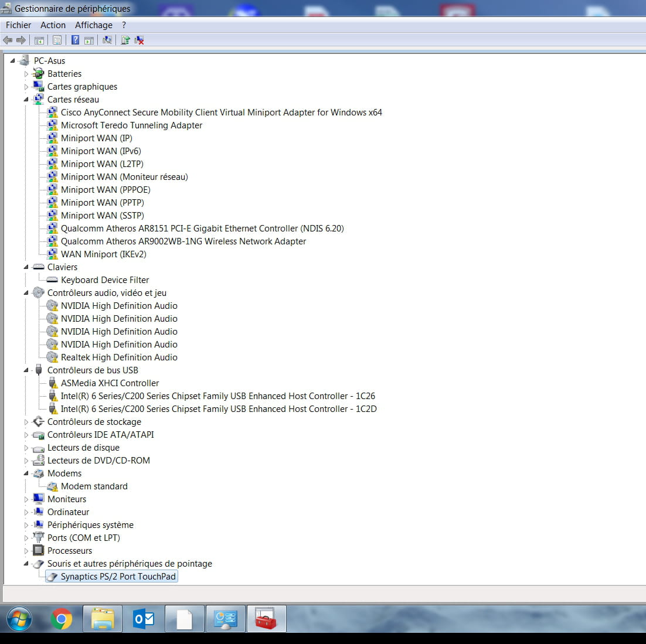
Task: Select Qualcomm Atheros AR8151 Gigabit Ethernet Controller
Action: 202,228
